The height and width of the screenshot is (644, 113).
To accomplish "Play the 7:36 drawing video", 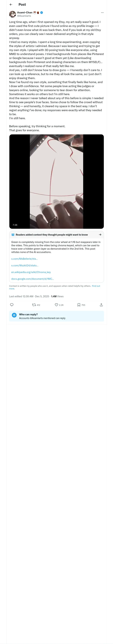I will (x=56, y=182).
